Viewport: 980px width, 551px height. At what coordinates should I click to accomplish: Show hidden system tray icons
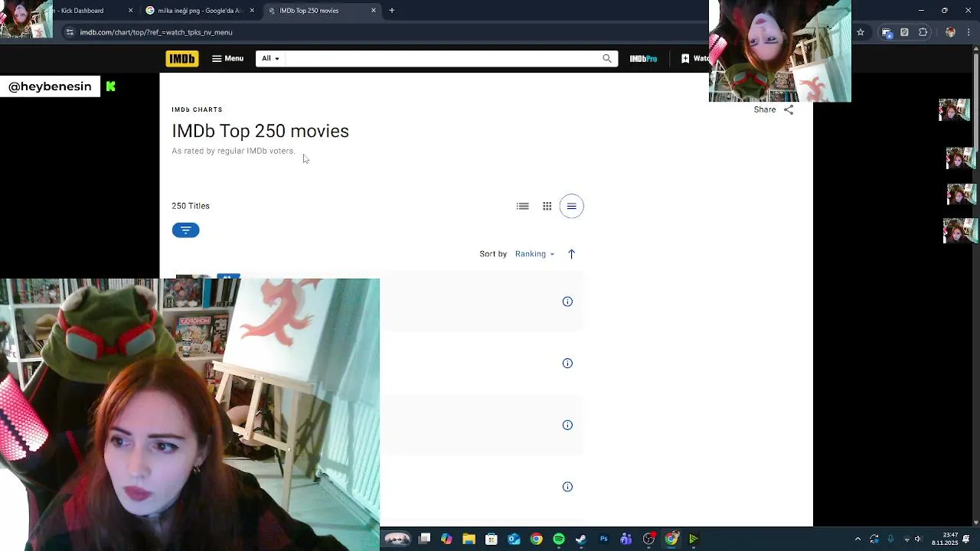[857, 539]
